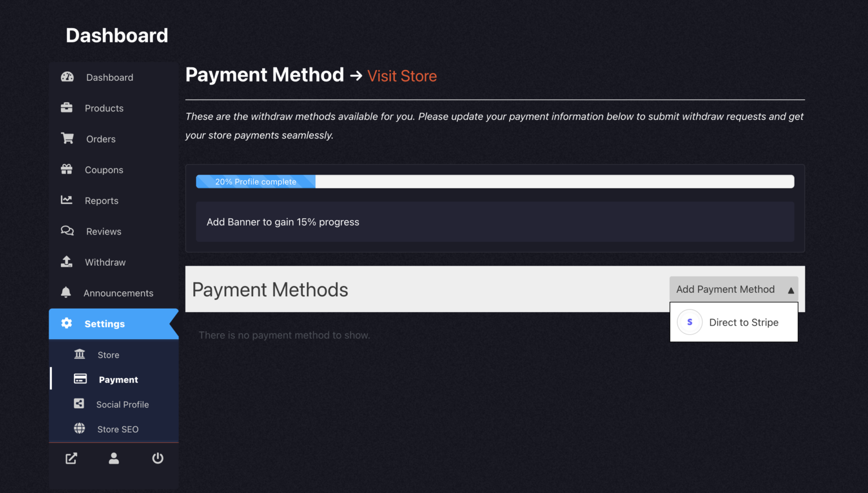Follow the Visit Store link
The width and height of the screenshot is (868, 493).
(x=402, y=76)
